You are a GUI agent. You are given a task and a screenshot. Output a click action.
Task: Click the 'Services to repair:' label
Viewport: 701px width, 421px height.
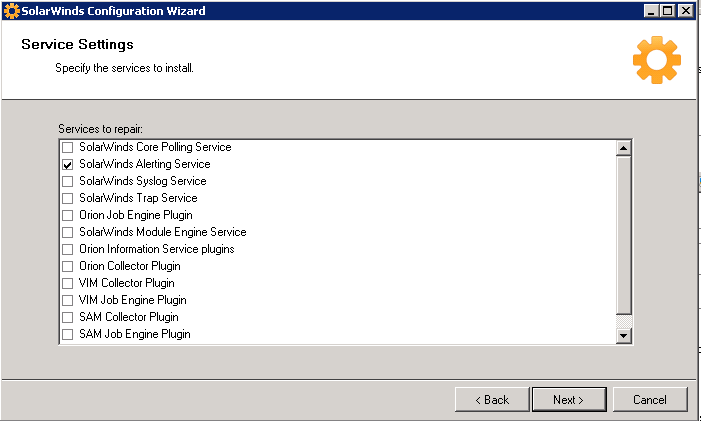[101, 129]
